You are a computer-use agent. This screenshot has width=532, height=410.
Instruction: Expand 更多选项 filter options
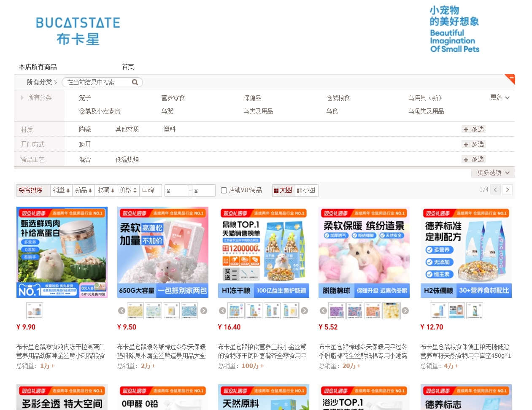(x=493, y=173)
